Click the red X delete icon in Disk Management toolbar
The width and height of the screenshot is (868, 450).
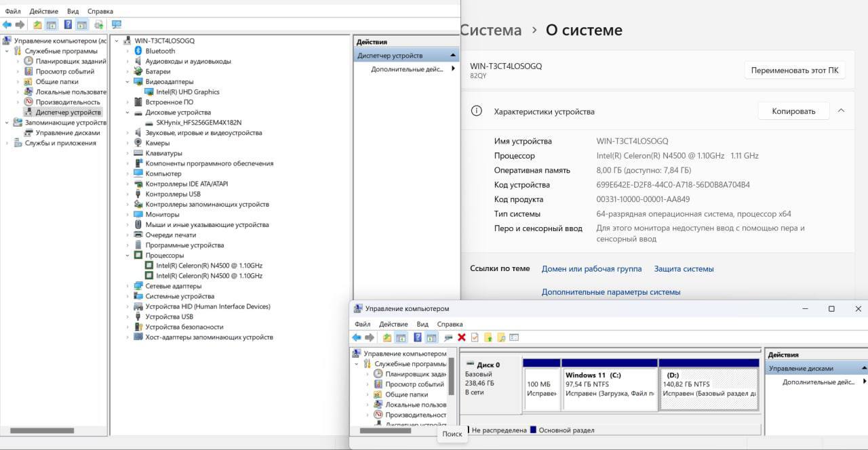point(462,337)
